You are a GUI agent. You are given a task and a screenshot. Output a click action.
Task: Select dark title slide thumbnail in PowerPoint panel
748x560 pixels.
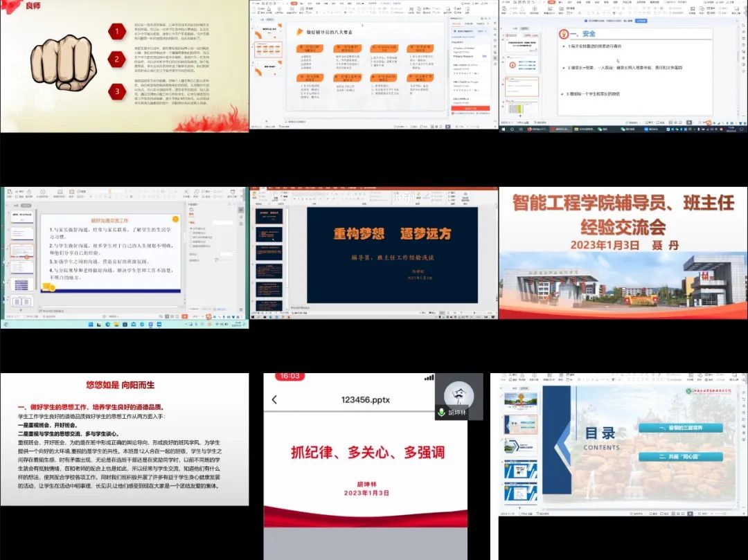pyautogui.click(x=269, y=217)
